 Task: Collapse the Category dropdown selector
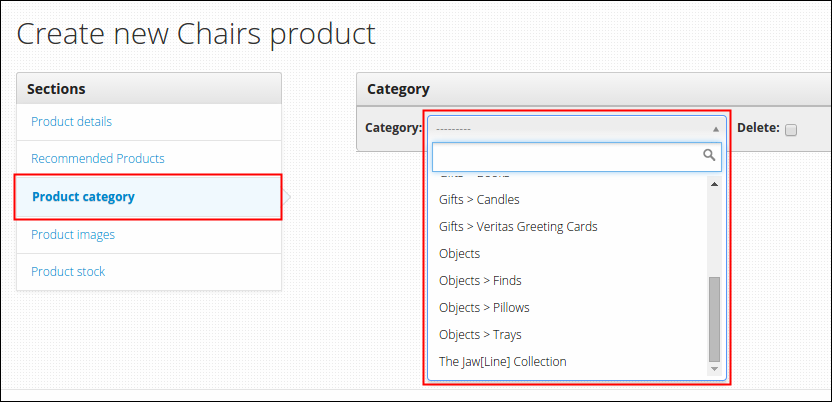(577, 129)
